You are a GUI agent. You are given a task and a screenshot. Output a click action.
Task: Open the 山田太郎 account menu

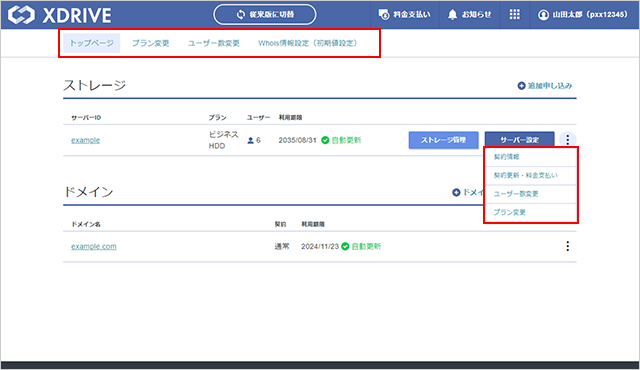pos(582,15)
